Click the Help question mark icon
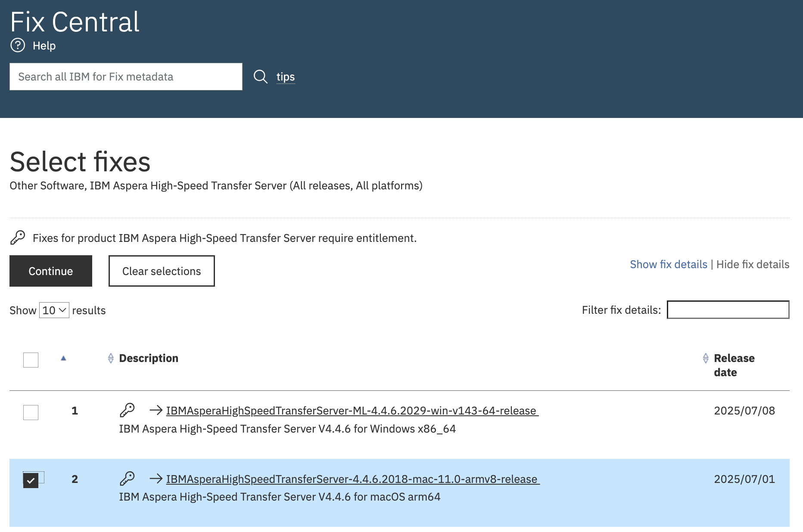This screenshot has width=803, height=532. 18,45
